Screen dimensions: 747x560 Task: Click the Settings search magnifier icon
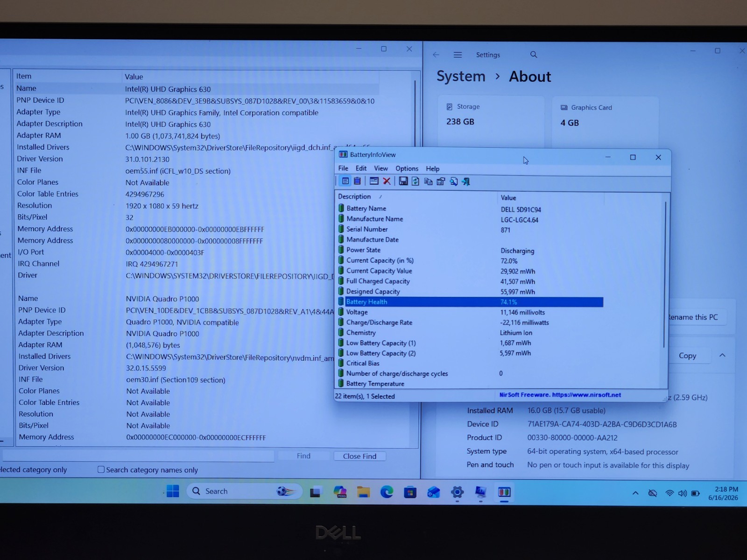[x=534, y=55]
